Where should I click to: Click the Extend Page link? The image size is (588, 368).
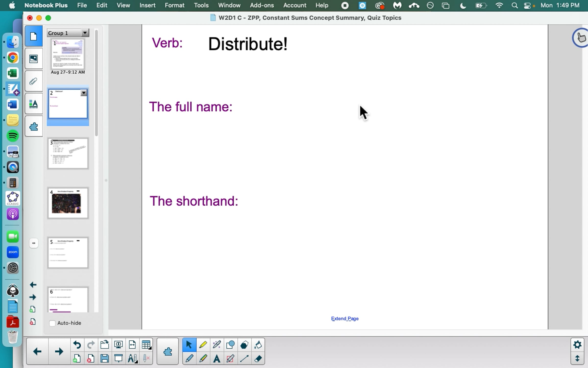tap(345, 318)
